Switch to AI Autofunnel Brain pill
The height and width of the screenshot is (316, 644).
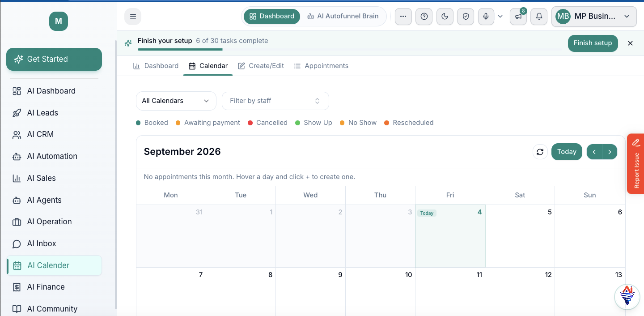pos(343,16)
